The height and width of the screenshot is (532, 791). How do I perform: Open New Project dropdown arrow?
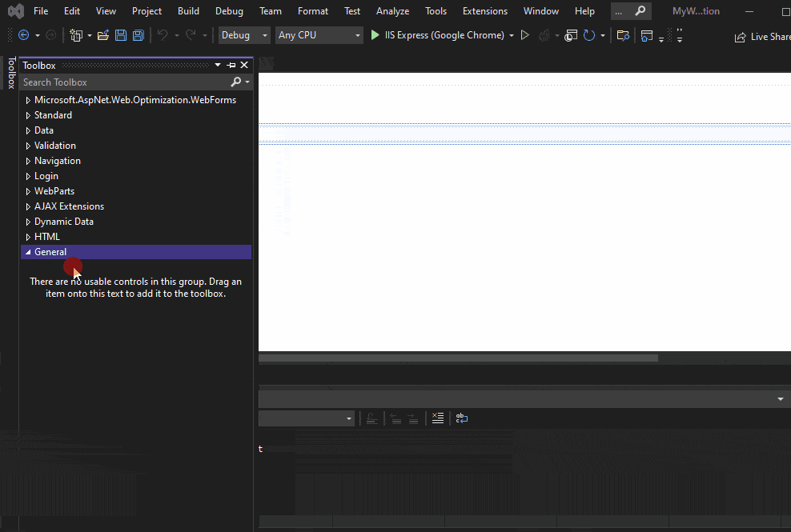tap(90, 35)
